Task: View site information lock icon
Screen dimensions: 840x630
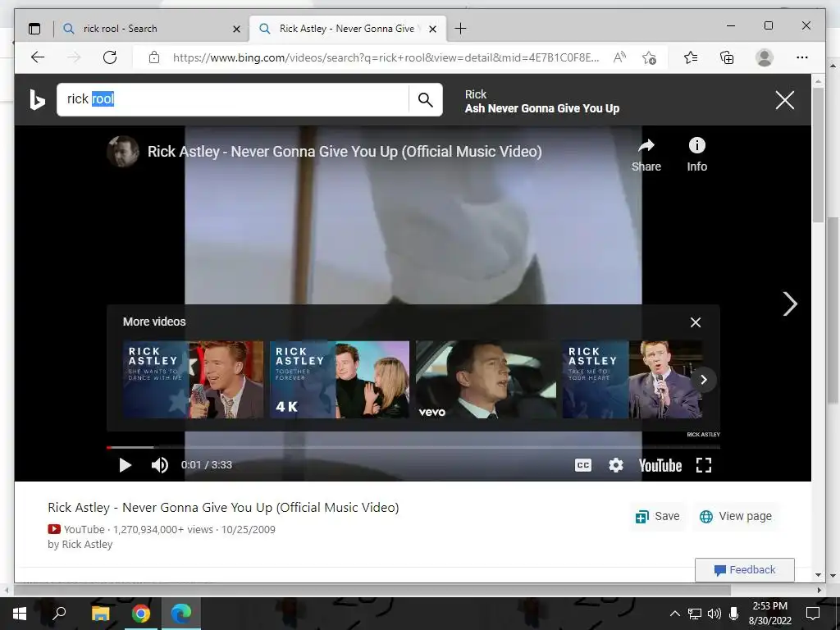Action: click(x=153, y=57)
